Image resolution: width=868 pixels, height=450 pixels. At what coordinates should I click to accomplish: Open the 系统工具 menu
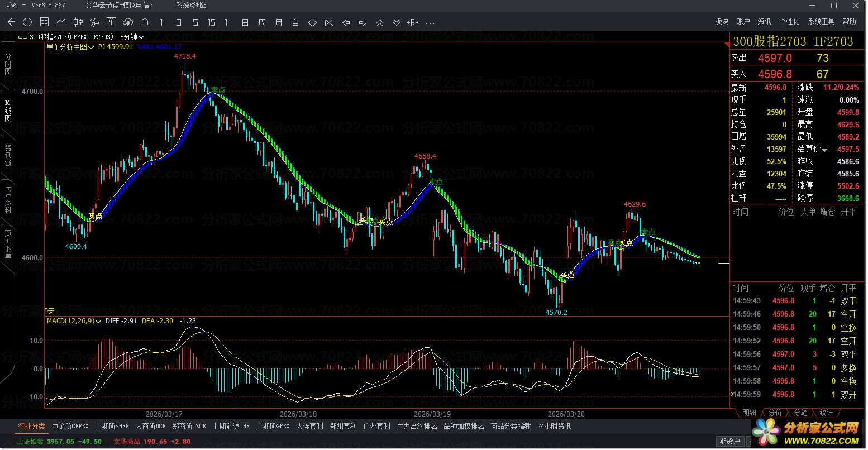tap(821, 21)
